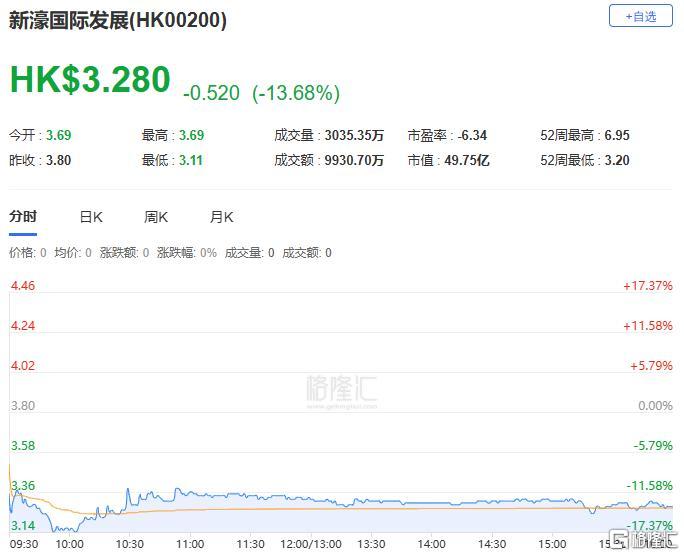The height and width of the screenshot is (556, 684).
Task: Click the y-axis label 4.02
Action: click(x=23, y=365)
